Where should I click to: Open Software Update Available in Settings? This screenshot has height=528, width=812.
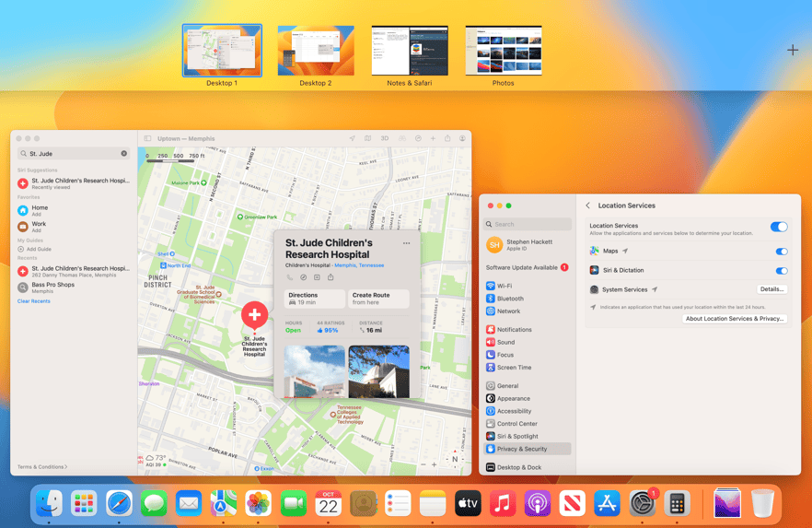tap(528, 267)
